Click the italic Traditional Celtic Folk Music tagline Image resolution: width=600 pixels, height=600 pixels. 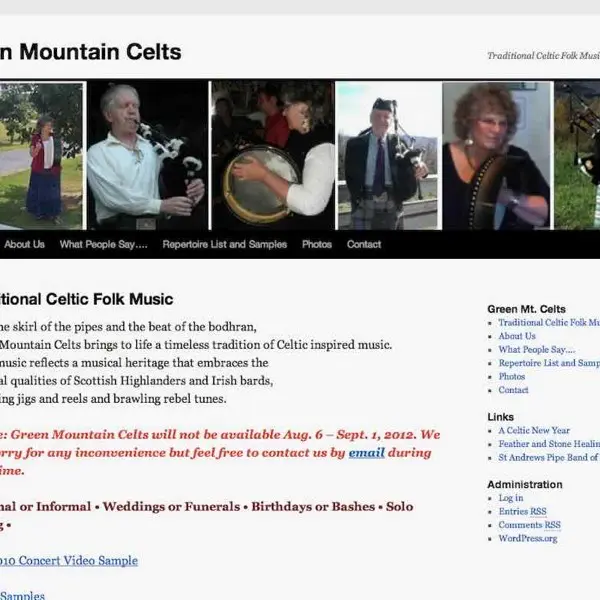pyautogui.click(x=543, y=56)
